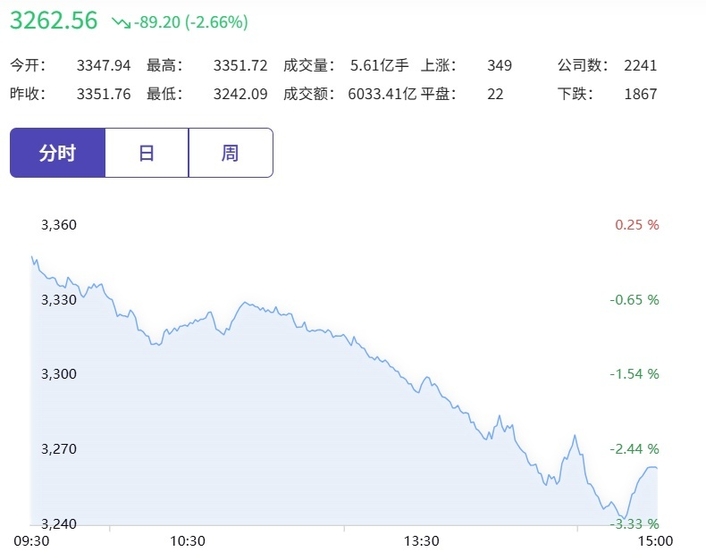Click the 13:30 time axis marker

[x=421, y=541]
